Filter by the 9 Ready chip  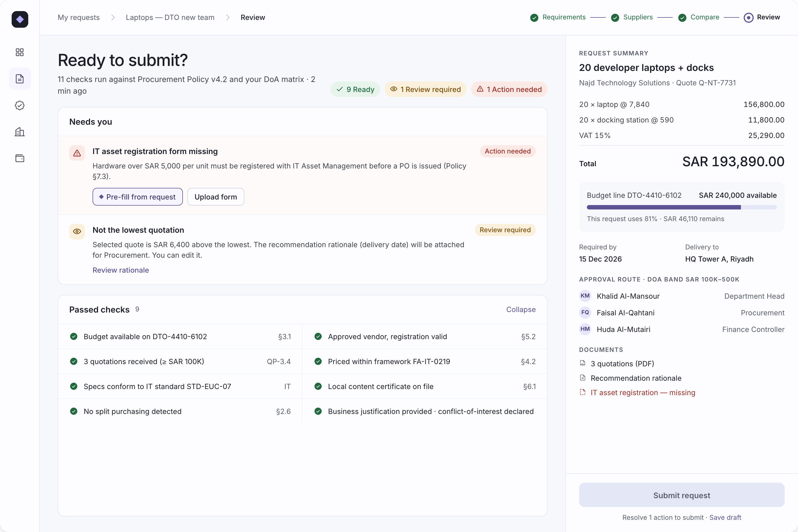pyautogui.click(x=355, y=89)
